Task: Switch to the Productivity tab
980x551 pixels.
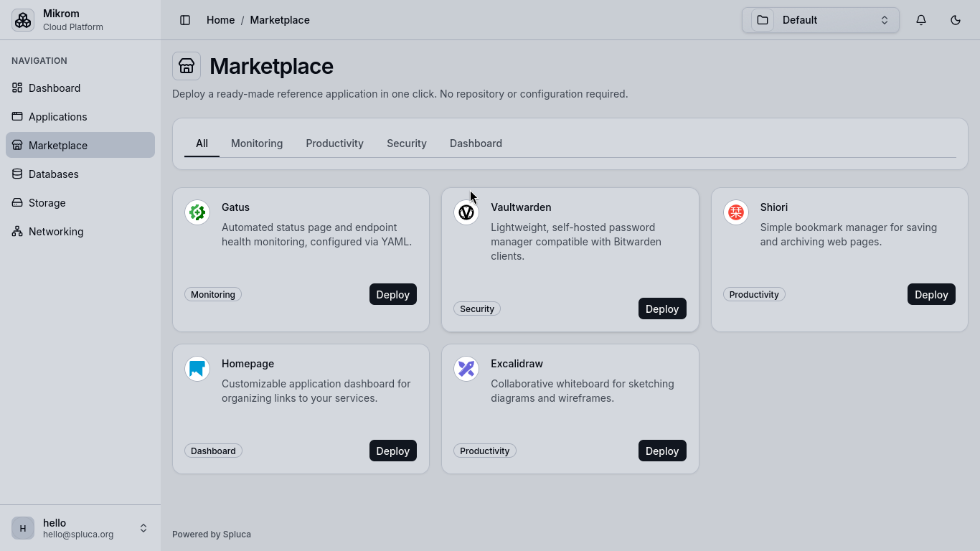Action: click(334, 143)
